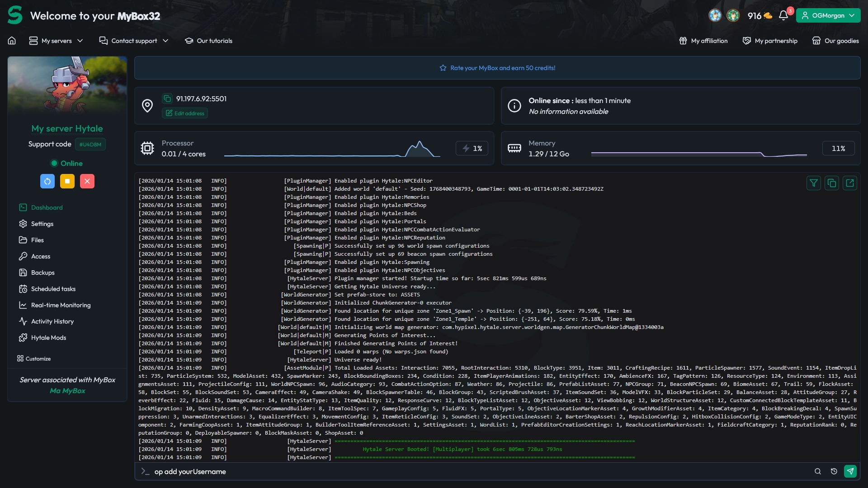
Task: Copy console logs with the copy icon
Action: click(x=832, y=183)
